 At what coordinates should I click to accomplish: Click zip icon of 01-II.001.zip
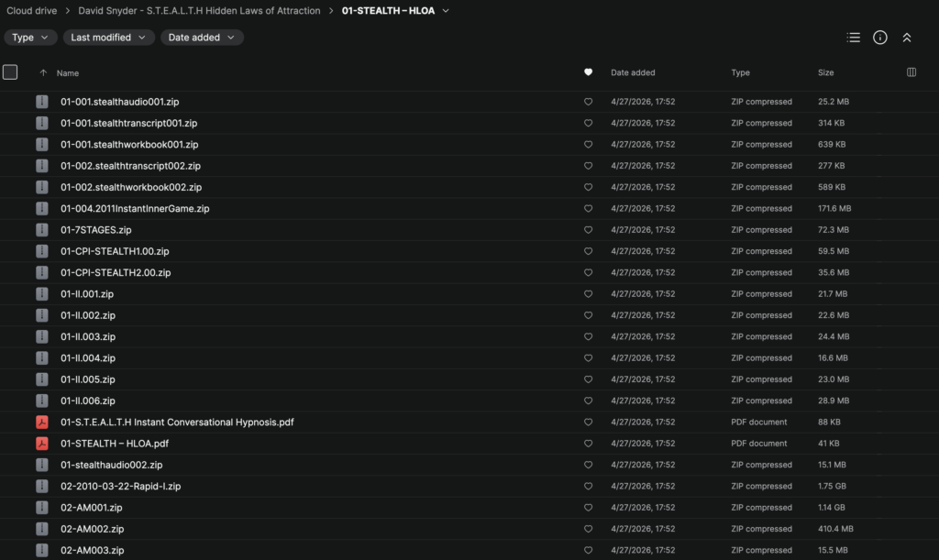click(42, 294)
